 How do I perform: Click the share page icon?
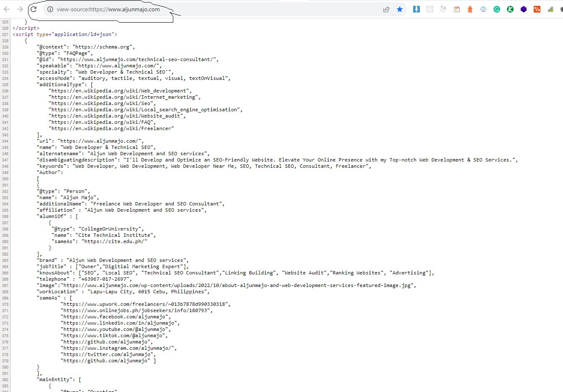tap(386, 9)
